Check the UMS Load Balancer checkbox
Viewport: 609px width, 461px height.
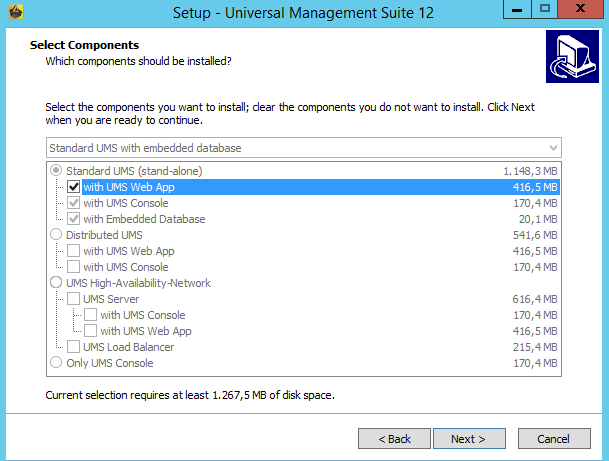tap(74, 347)
